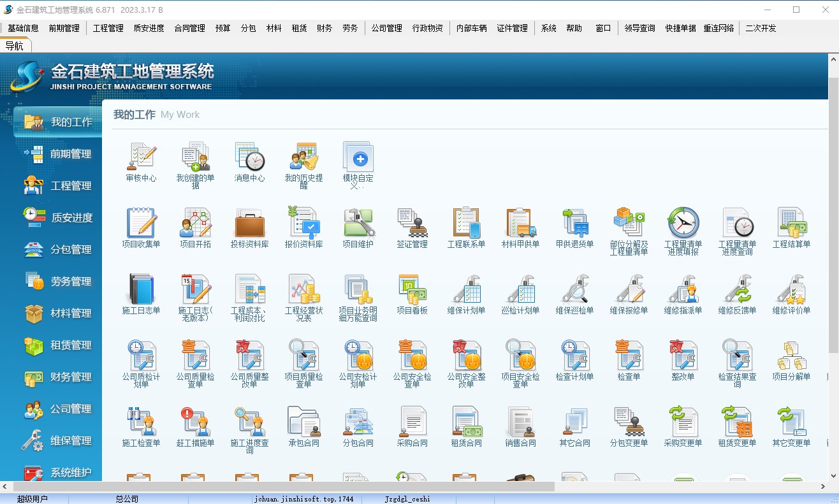Open the 帮助 menu
The width and height of the screenshot is (839, 504).
574,28
